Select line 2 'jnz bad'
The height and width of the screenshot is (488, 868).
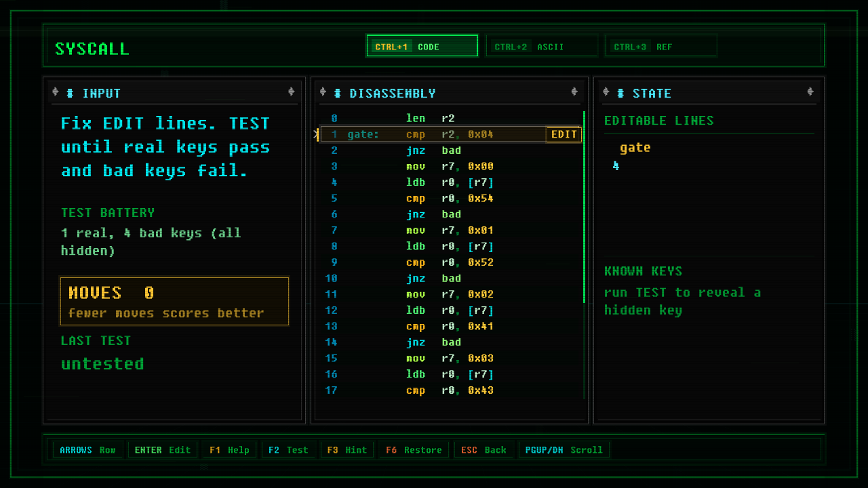coord(450,150)
